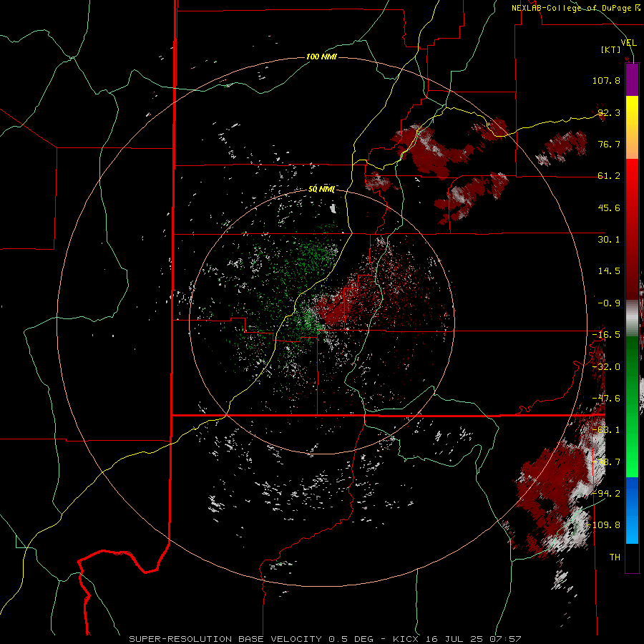Click the 61.2 velocity scale value
This screenshot has width=644, height=644.
click(x=609, y=176)
